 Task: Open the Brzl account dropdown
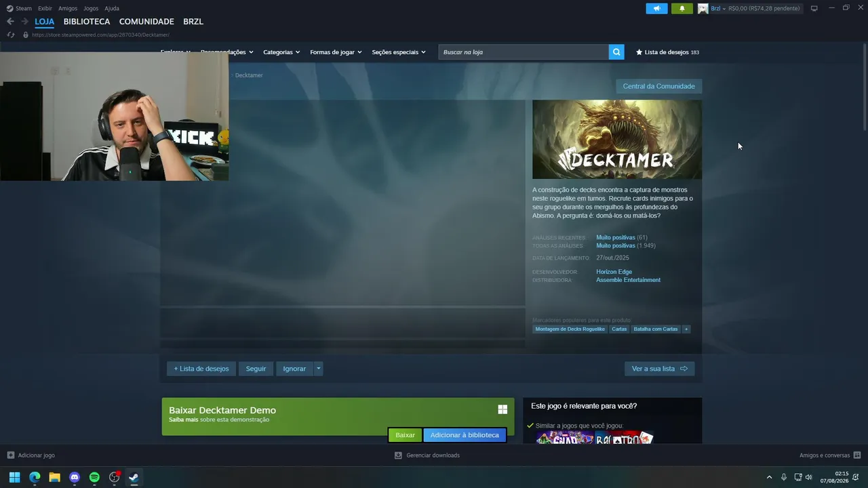click(x=718, y=8)
